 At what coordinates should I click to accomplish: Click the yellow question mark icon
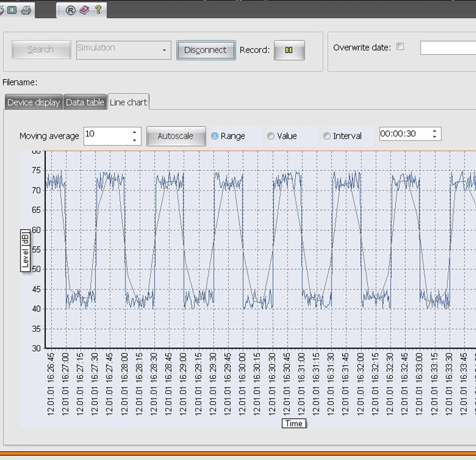(x=98, y=10)
